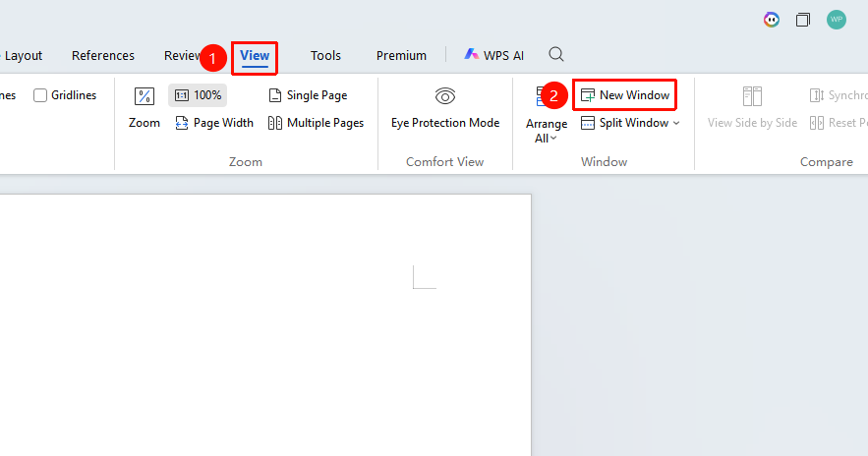868x456 pixels.
Task: Open the WP user account avatar
Action: click(x=837, y=20)
